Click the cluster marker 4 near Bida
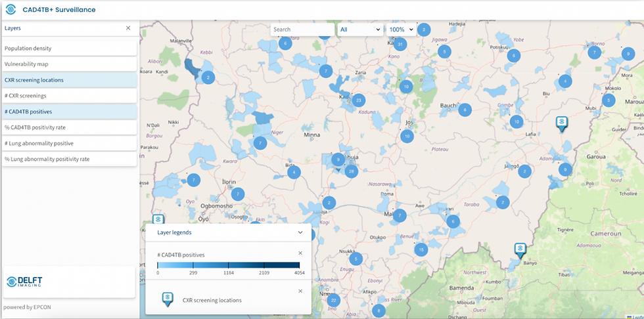This screenshot has height=319, width=644. 294,172
